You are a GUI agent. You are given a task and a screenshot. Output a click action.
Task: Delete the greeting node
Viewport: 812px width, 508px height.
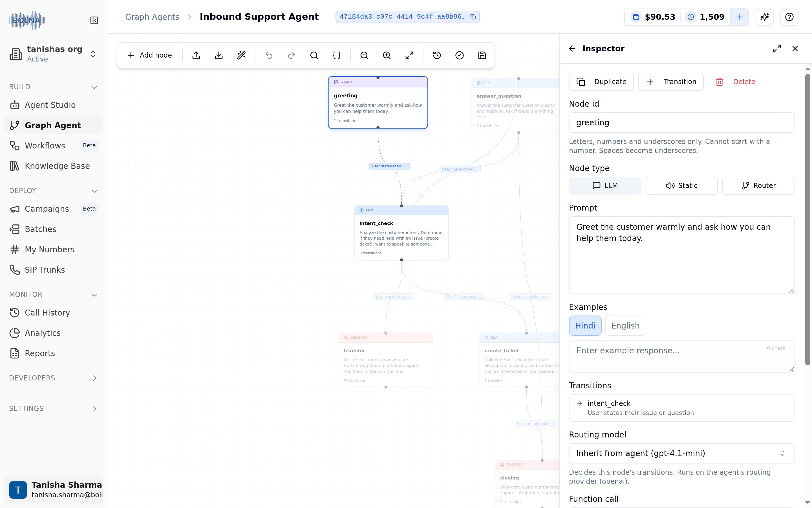[735, 82]
